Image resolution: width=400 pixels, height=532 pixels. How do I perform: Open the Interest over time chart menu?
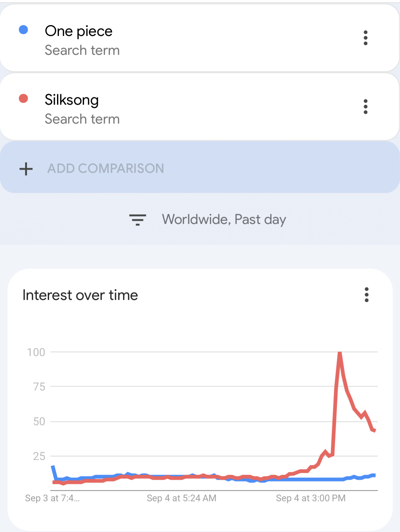tap(367, 295)
